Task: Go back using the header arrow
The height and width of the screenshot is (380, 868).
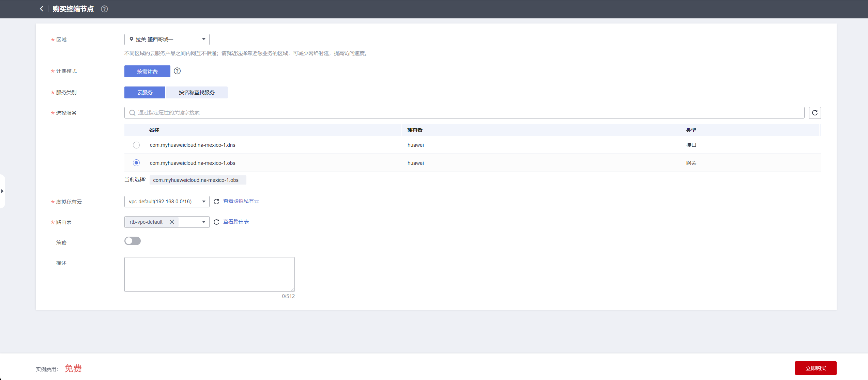Action: coord(42,9)
